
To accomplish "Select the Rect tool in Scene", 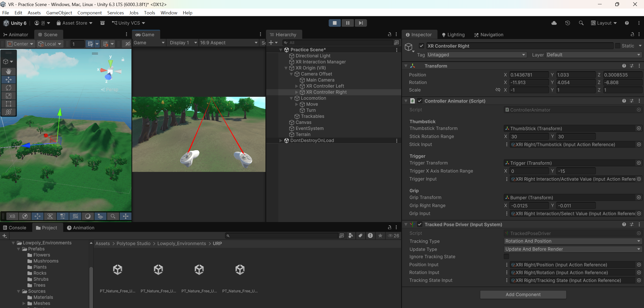I will [x=9, y=104].
